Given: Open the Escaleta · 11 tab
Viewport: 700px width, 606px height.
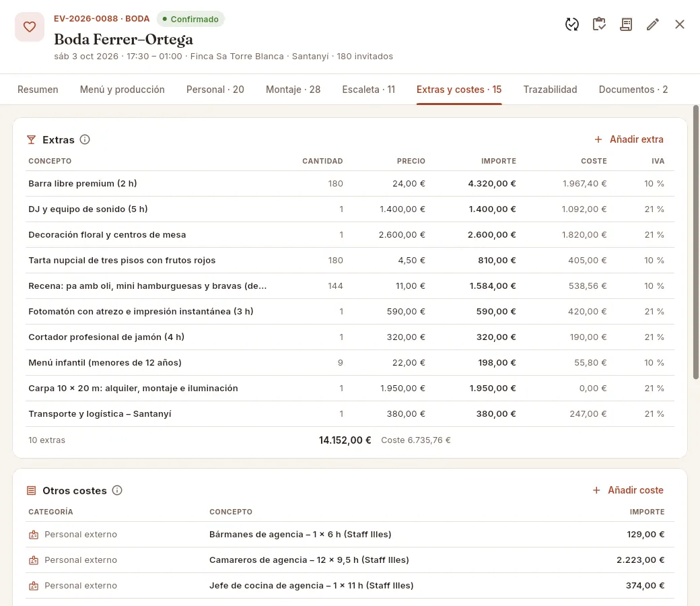Looking at the screenshot, I should pos(369,90).
